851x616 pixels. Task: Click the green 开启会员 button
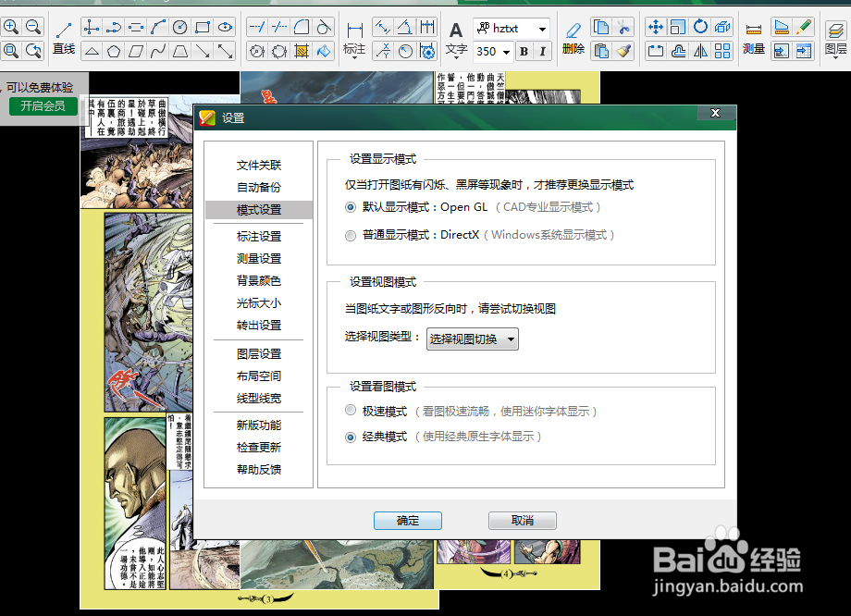click(43, 105)
